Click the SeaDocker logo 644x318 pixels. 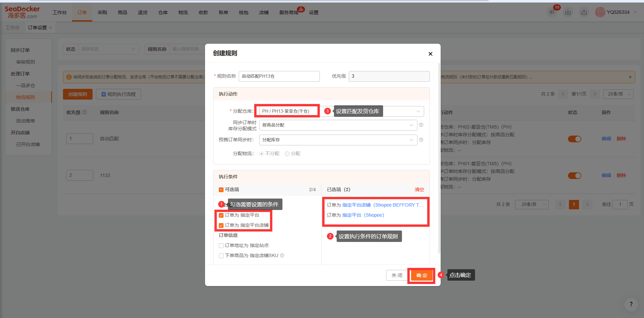22,12
